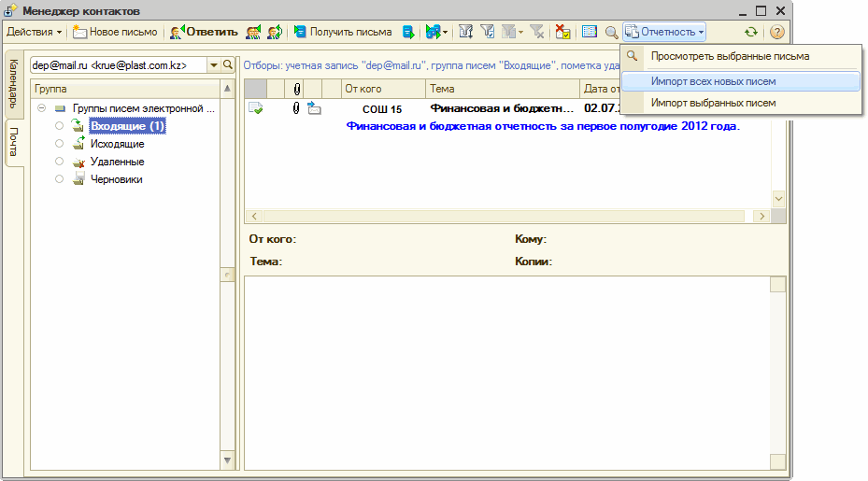Image resolution: width=868 pixels, height=481 pixels.
Task: Choose Импорт выбранных писем menu item
Action: click(x=713, y=103)
